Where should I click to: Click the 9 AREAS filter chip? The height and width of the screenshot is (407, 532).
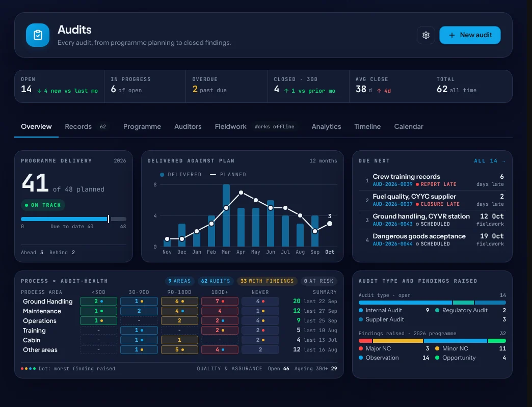(x=179, y=281)
